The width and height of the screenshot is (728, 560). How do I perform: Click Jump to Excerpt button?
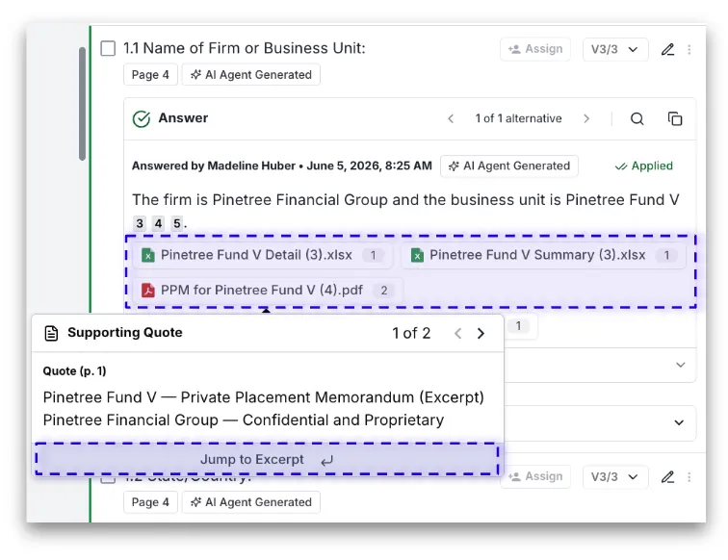pos(267,459)
